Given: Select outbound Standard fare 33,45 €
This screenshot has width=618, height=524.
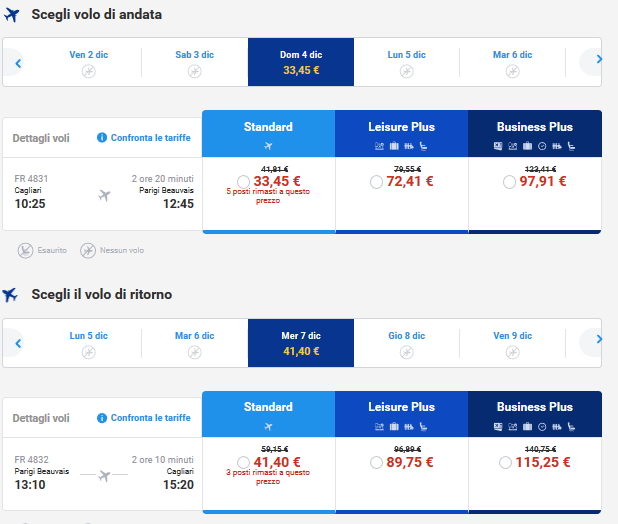Looking at the screenshot, I should tap(244, 182).
